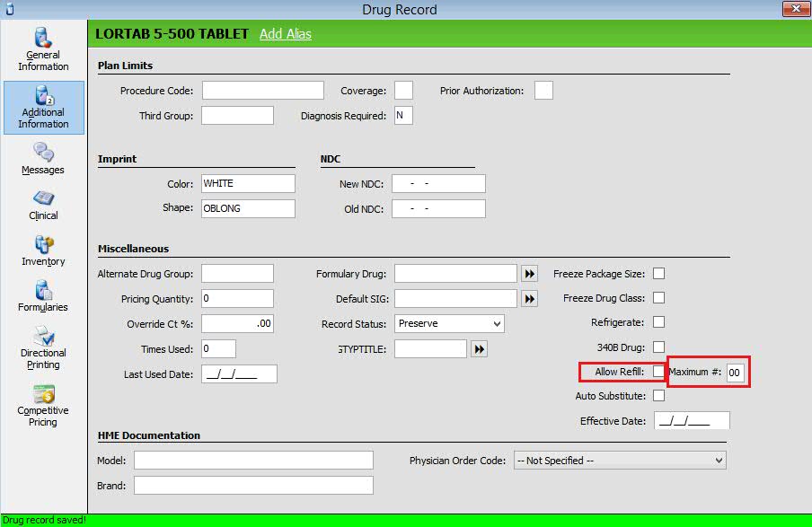Open the Record Status dropdown
The width and height of the screenshot is (812, 527).
tap(449, 323)
